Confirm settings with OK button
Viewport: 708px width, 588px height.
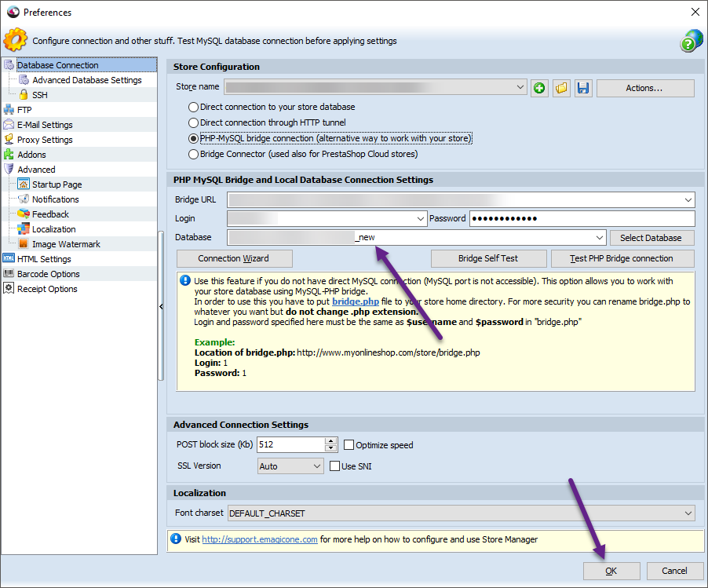(x=611, y=571)
